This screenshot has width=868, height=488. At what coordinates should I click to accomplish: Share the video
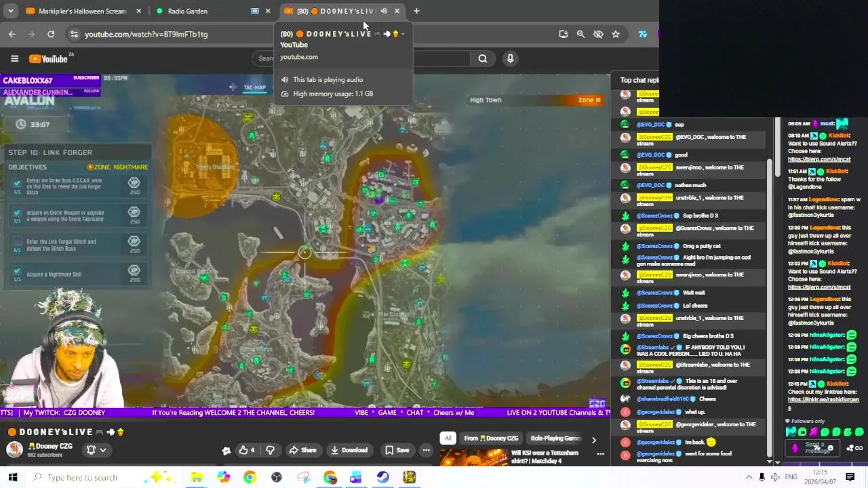(302, 450)
